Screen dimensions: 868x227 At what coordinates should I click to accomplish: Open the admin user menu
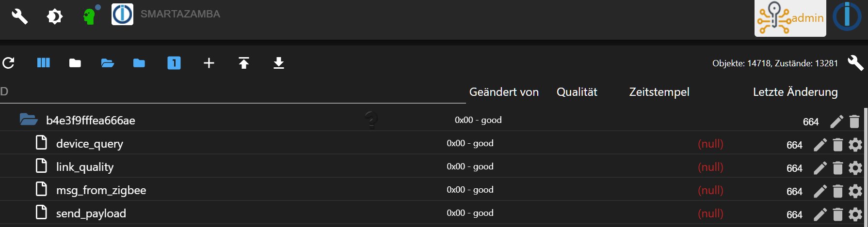790,18
